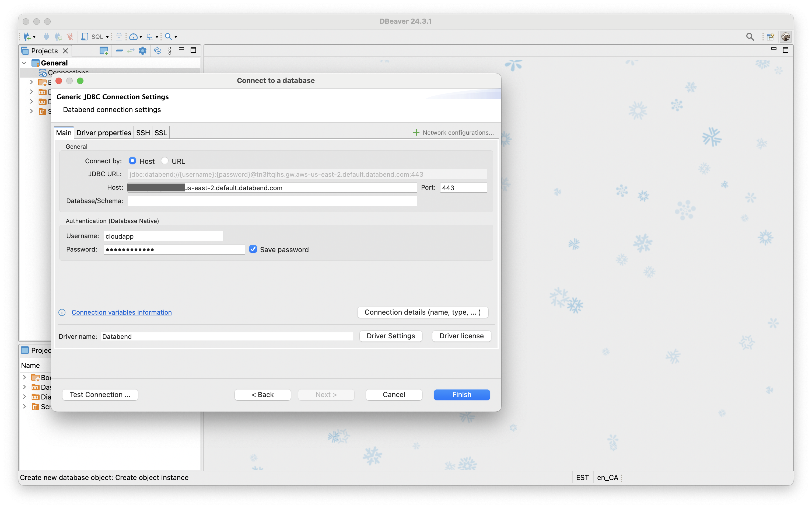
Task: Open the dashboard gauge icon
Action: point(133,37)
